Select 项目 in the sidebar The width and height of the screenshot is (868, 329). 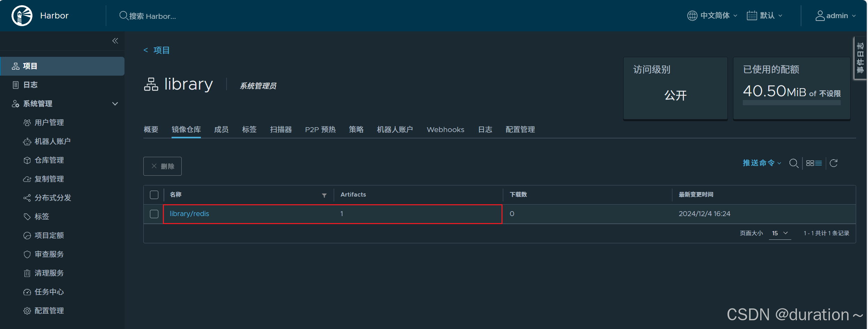62,66
